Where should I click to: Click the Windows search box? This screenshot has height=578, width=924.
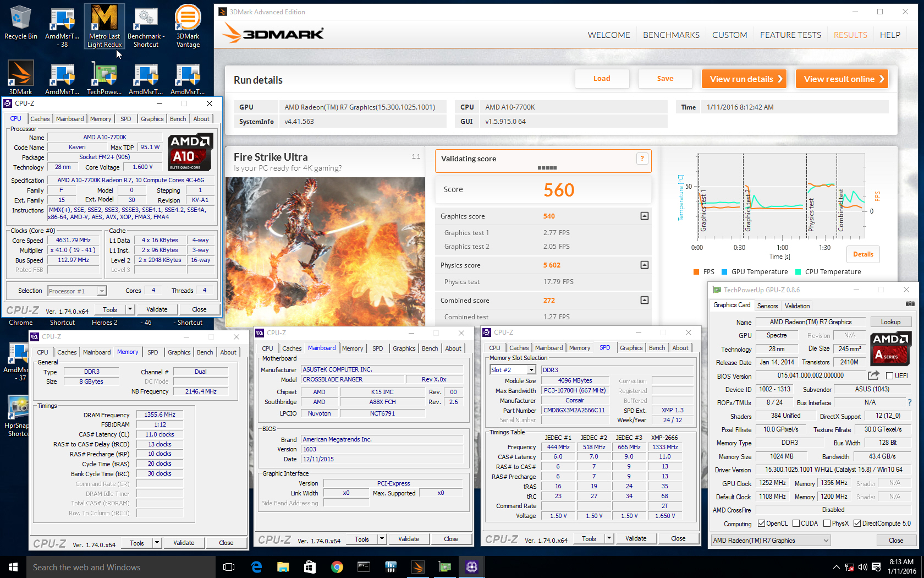[121, 567]
